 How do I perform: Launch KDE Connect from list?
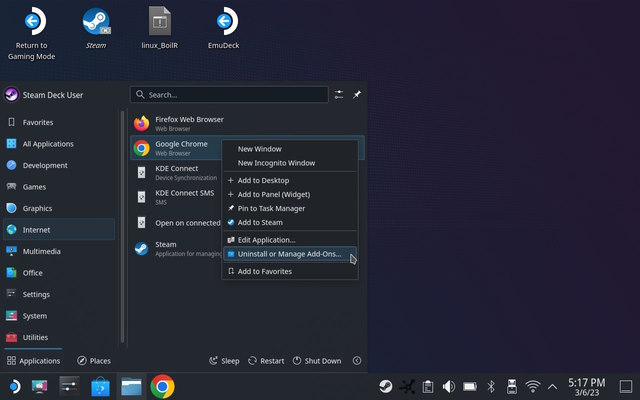(x=176, y=173)
